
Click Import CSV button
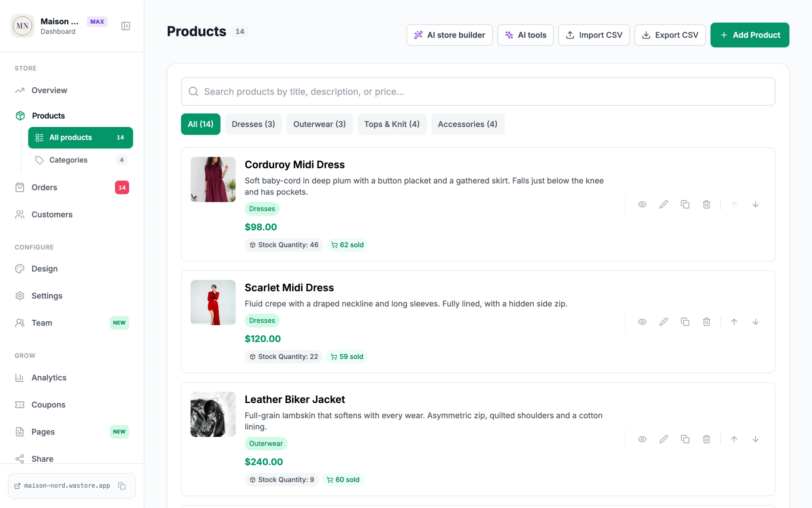[x=594, y=35]
